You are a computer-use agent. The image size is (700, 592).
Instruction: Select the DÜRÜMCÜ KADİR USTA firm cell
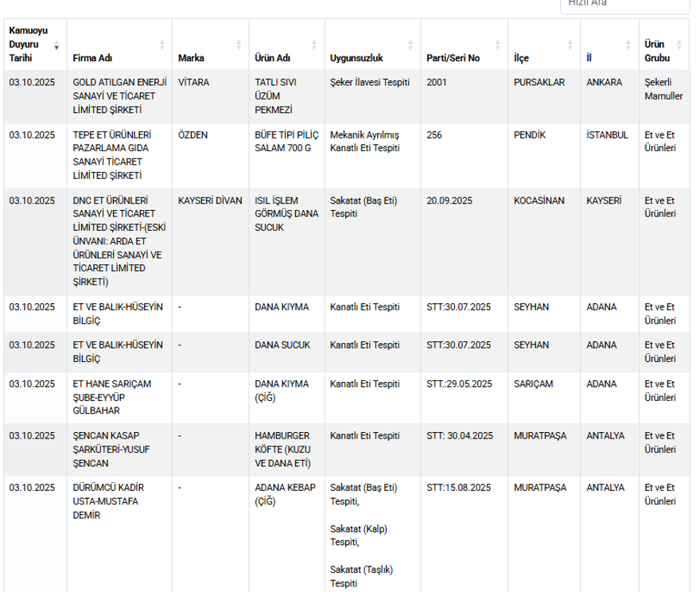click(109, 500)
